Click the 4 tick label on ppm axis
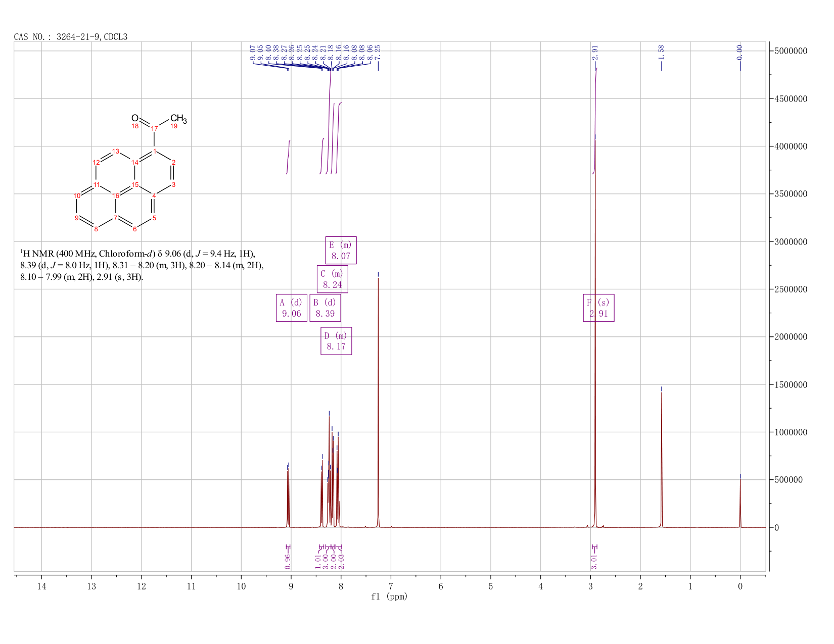834x644 pixels. coord(541,586)
